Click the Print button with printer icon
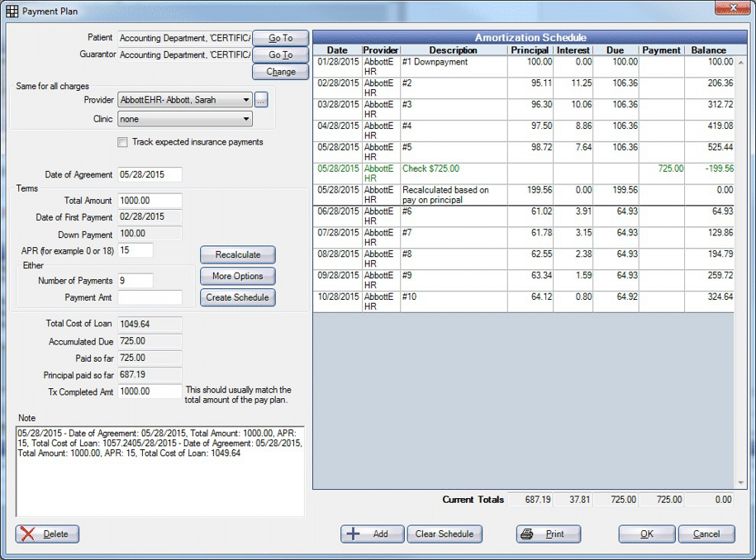This screenshot has height=560, width=756. [549, 534]
